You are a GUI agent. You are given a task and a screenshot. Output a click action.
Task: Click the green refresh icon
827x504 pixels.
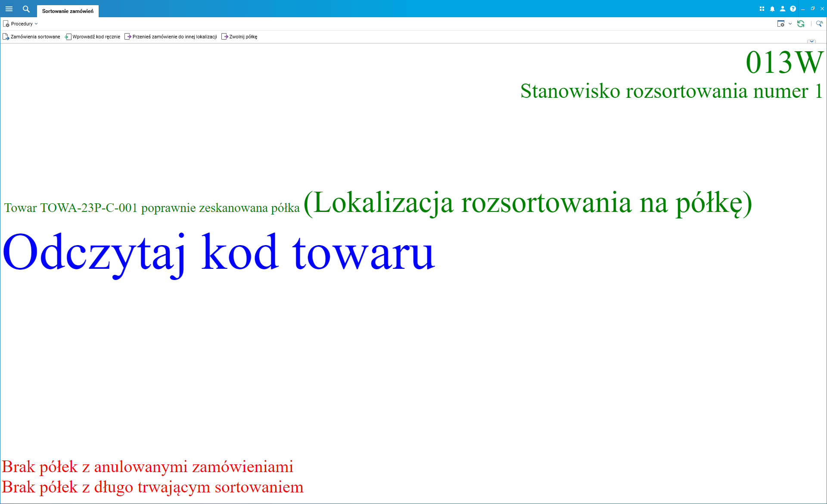point(801,24)
